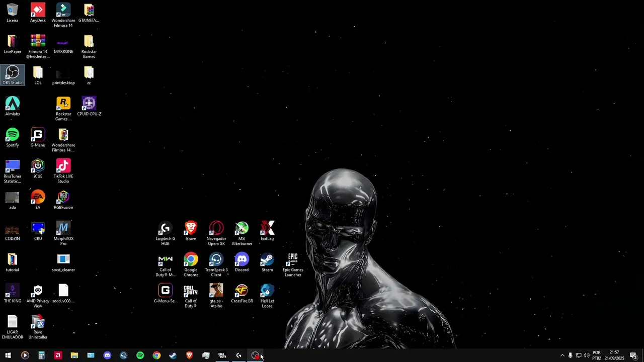
Task: Select the Navegador Opera GX shortcut
Action: [x=216, y=234]
